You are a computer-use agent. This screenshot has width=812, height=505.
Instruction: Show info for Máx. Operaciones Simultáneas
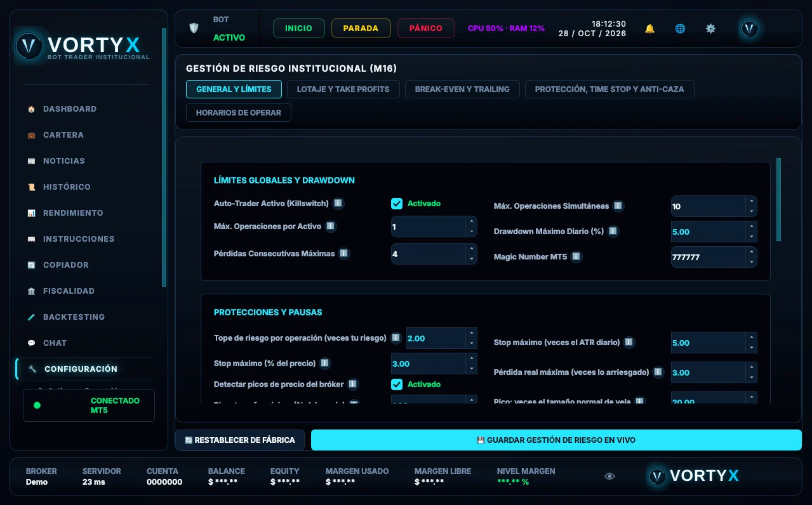click(x=618, y=206)
